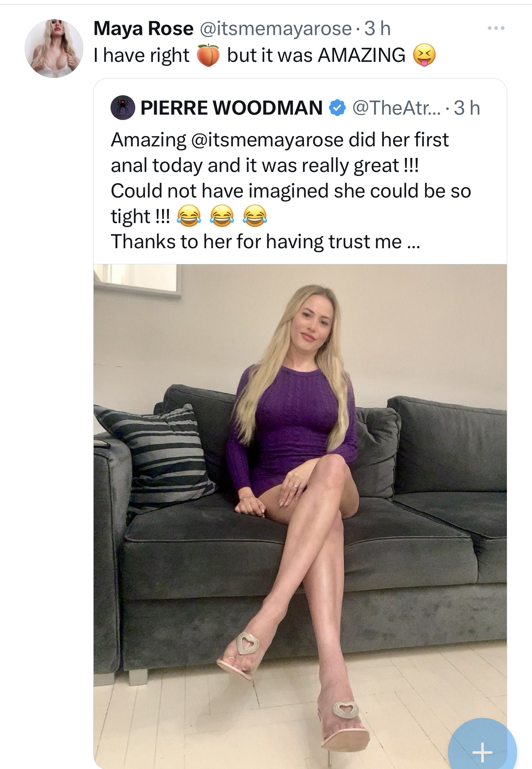532x769 pixels.
Task: Open the photo of woman on sofa
Action: click(300, 515)
